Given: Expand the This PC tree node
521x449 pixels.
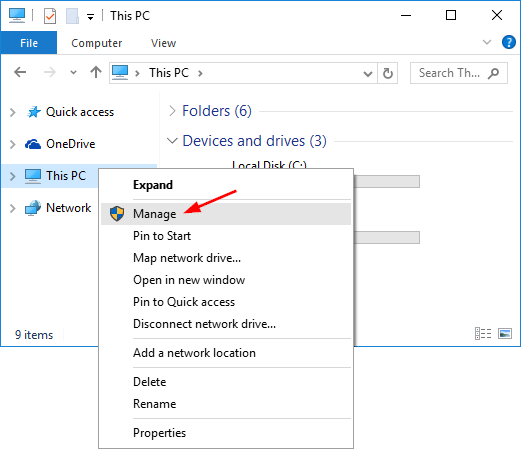Looking at the screenshot, I should [x=13, y=176].
